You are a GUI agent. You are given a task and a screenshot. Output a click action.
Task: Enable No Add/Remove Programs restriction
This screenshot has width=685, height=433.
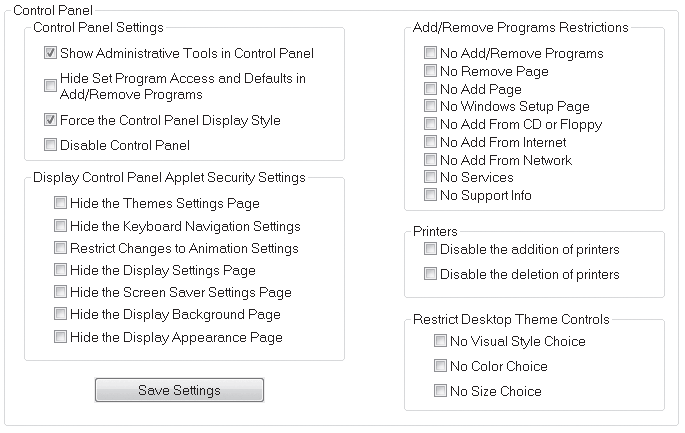[430, 53]
